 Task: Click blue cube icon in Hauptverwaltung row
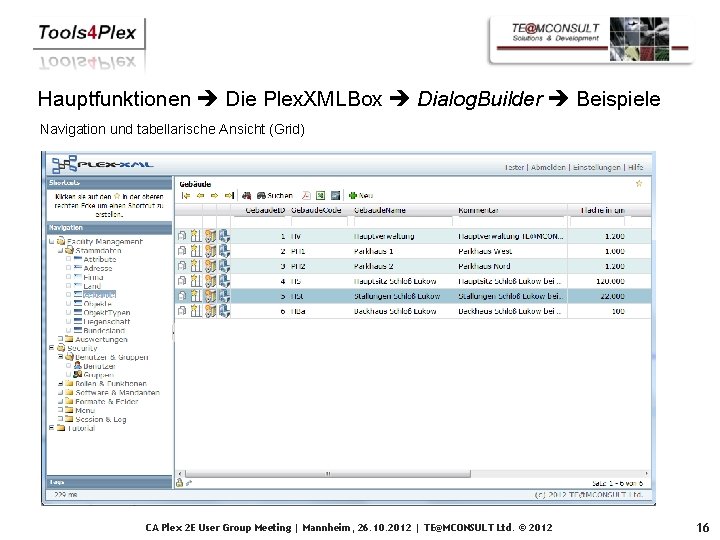[x=224, y=236]
